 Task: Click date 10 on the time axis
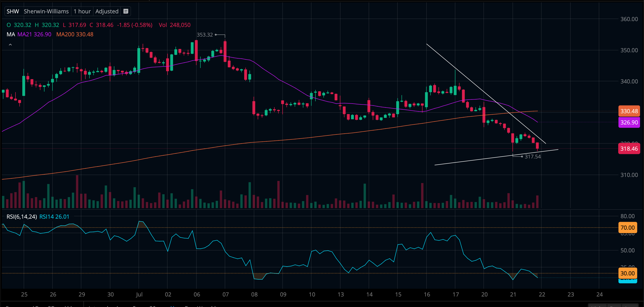coord(312,294)
